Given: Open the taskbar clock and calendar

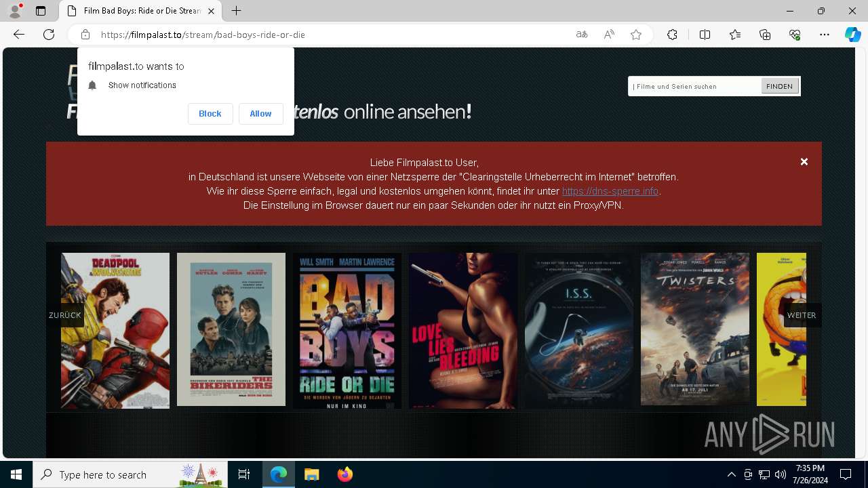Looking at the screenshot, I should coord(810,474).
